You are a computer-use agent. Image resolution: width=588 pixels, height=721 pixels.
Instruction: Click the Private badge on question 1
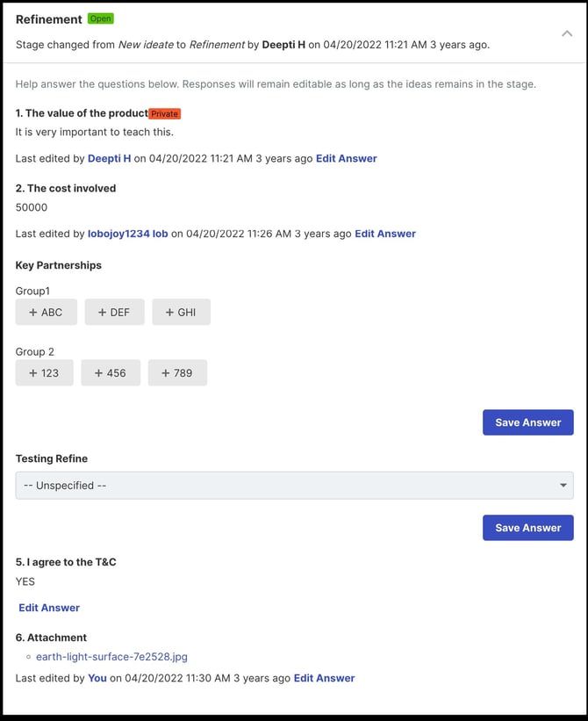163,113
